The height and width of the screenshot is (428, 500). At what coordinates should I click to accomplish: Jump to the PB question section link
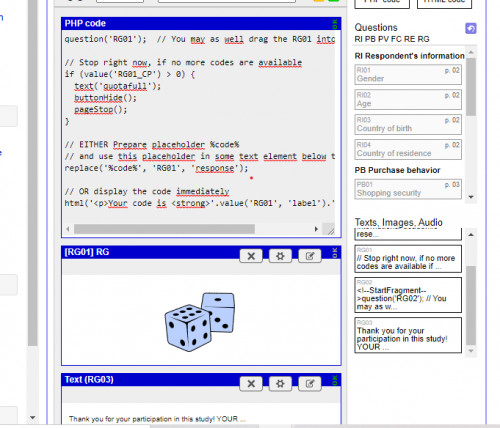370,39
